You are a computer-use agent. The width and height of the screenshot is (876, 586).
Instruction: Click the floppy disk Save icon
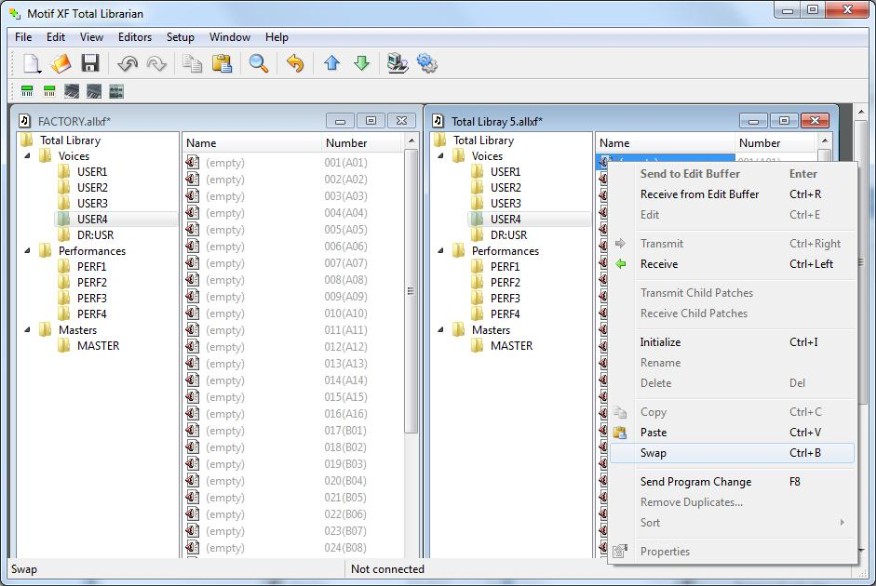click(90, 64)
